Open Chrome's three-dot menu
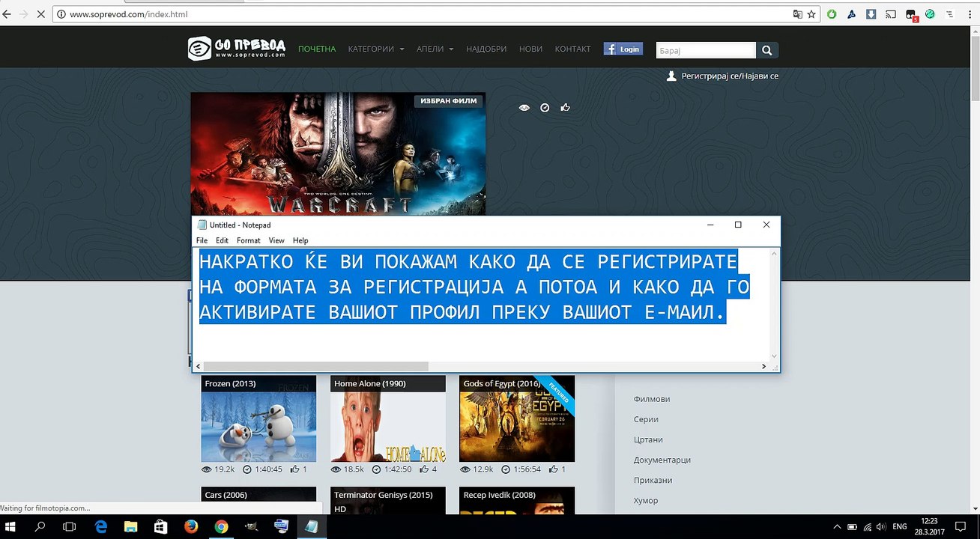 [x=969, y=14]
